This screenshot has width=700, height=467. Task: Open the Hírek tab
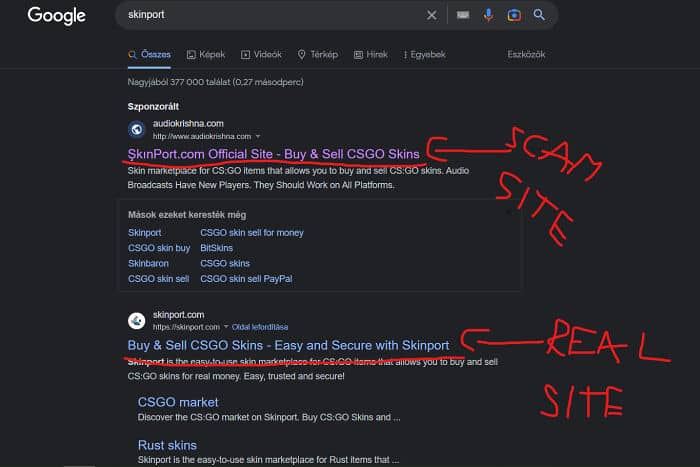click(371, 54)
